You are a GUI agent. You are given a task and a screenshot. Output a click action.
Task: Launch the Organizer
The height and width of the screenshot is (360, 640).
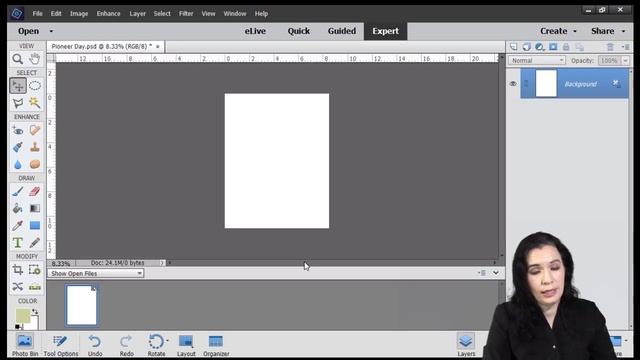(x=216, y=345)
